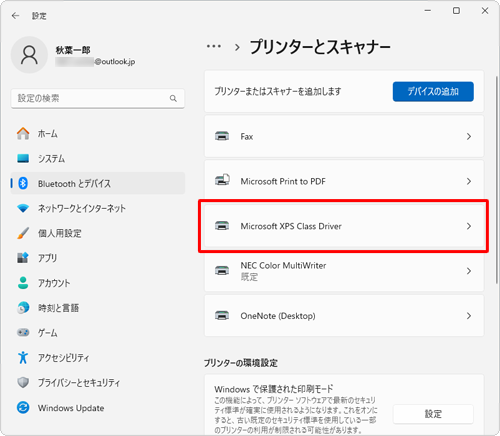
Task: Select ホーム in the sidebar
Action: pyautogui.click(x=98, y=134)
